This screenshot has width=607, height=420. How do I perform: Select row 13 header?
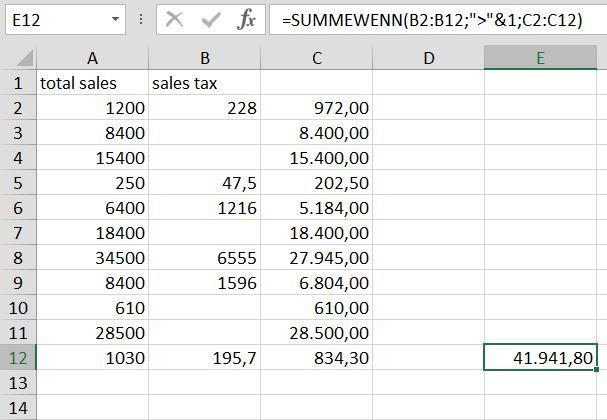tap(18, 383)
